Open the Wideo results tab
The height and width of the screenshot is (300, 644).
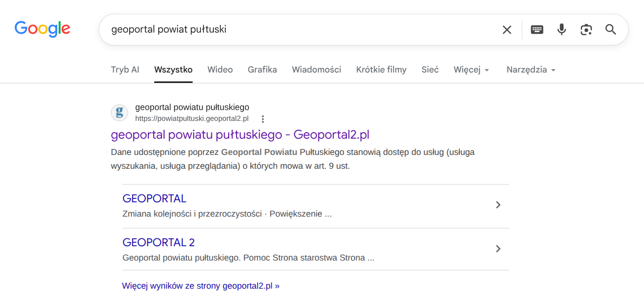pyautogui.click(x=220, y=70)
